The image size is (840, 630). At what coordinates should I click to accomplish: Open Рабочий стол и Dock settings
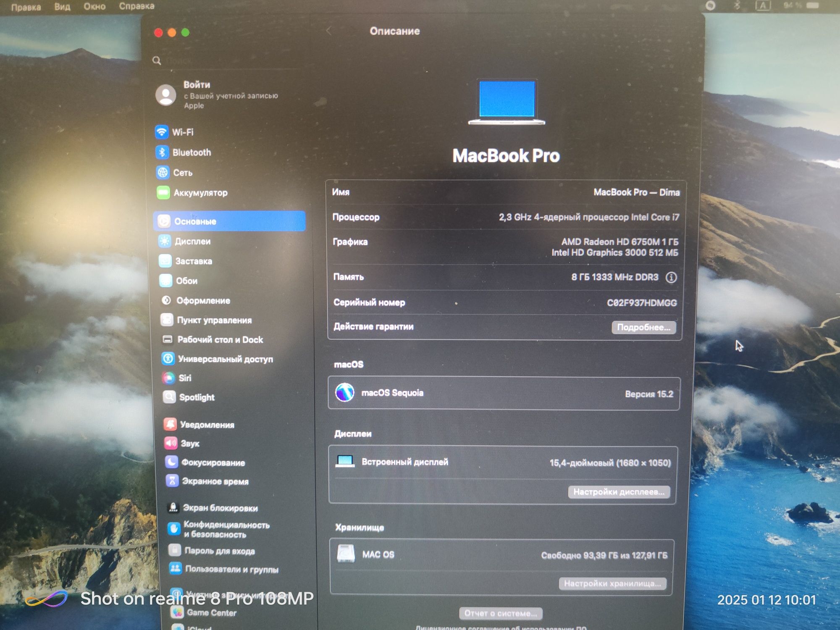click(212, 339)
